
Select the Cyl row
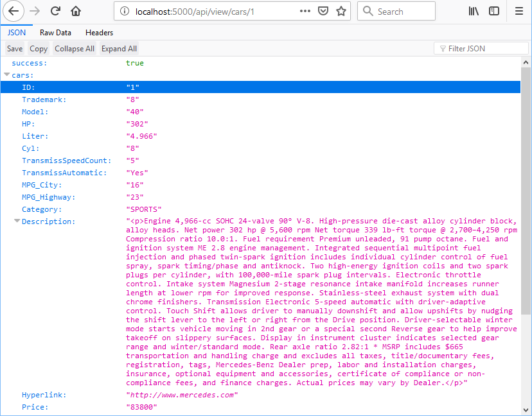pyautogui.click(x=260, y=148)
